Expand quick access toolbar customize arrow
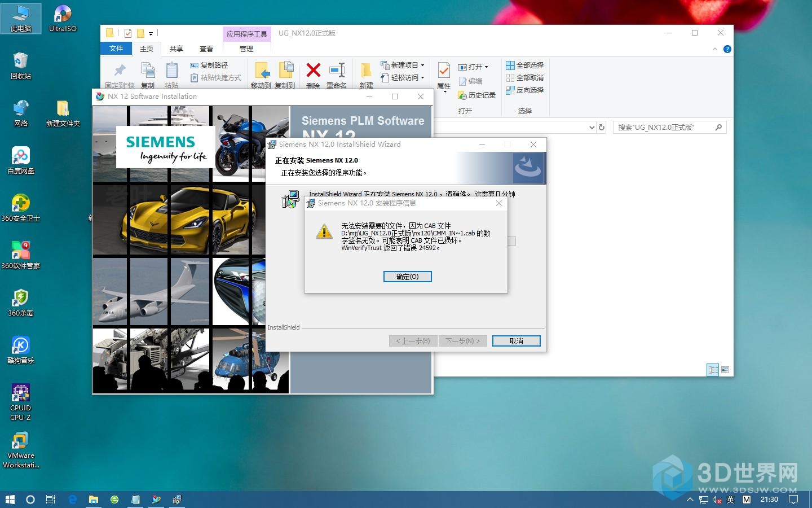 pos(151,34)
